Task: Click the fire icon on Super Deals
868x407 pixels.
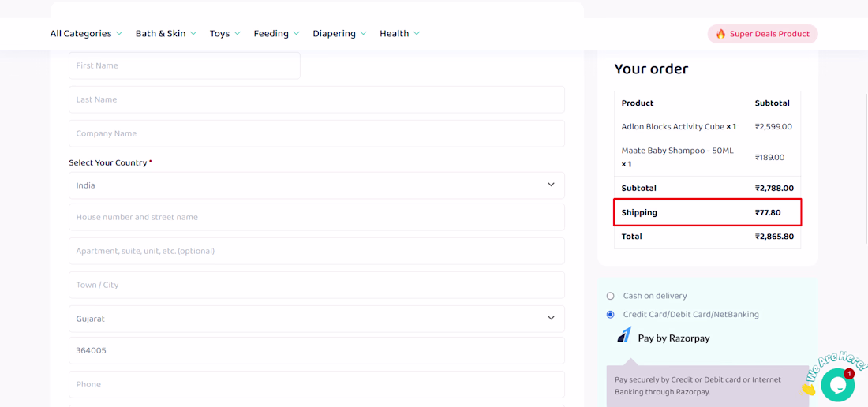Action: click(x=720, y=34)
